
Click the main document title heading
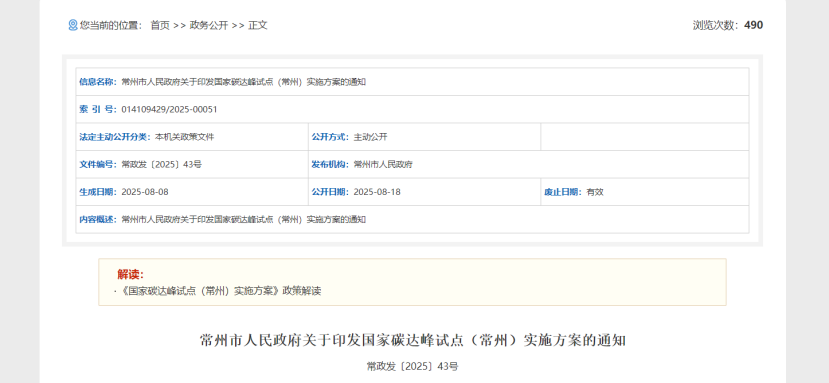tap(412, 340)
